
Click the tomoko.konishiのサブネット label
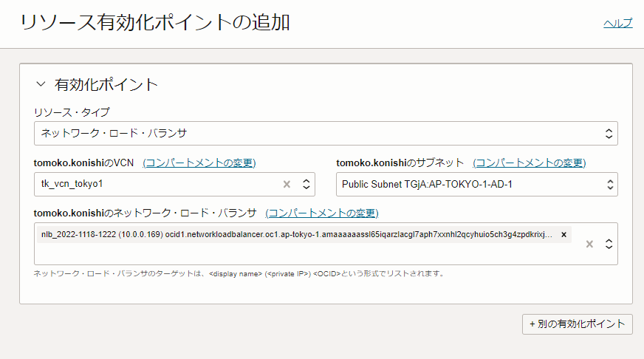400,163
